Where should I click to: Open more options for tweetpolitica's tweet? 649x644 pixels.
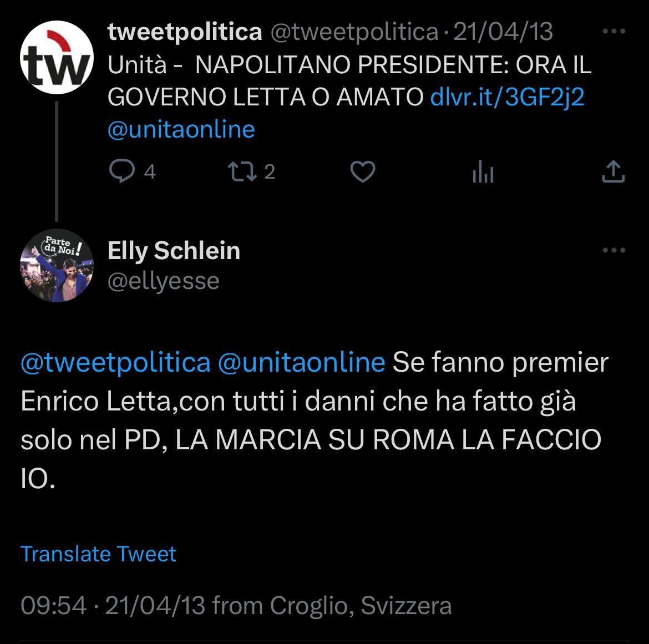[613, 32]
